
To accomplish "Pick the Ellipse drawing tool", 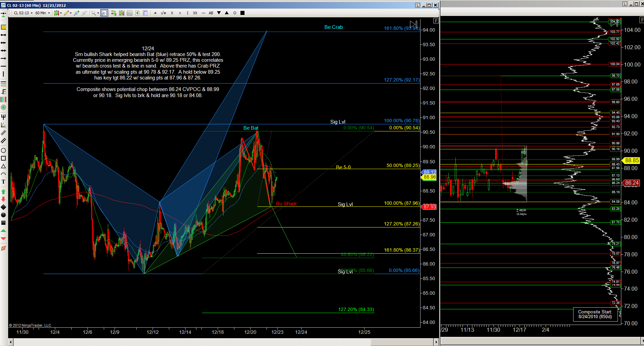I will click(3, 150).
